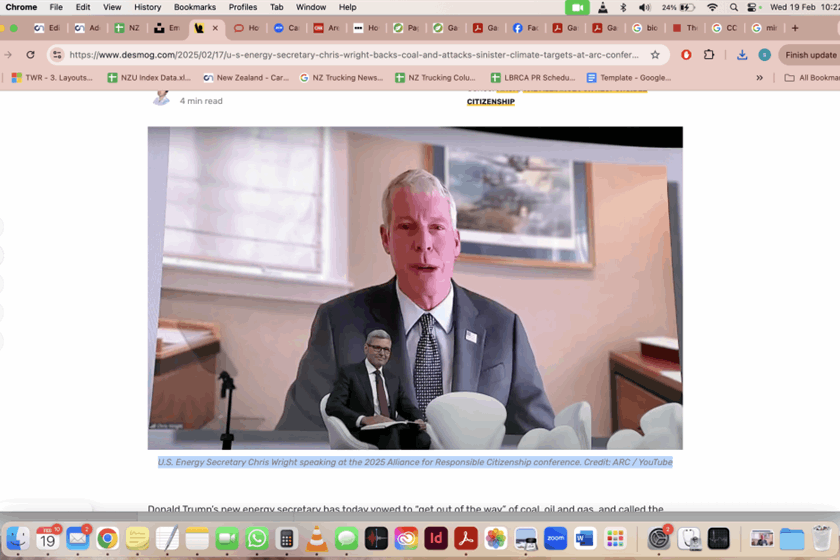The image size is (840, 560).
Task: Open VLC from the dock
Action: (x=316, y=539)
